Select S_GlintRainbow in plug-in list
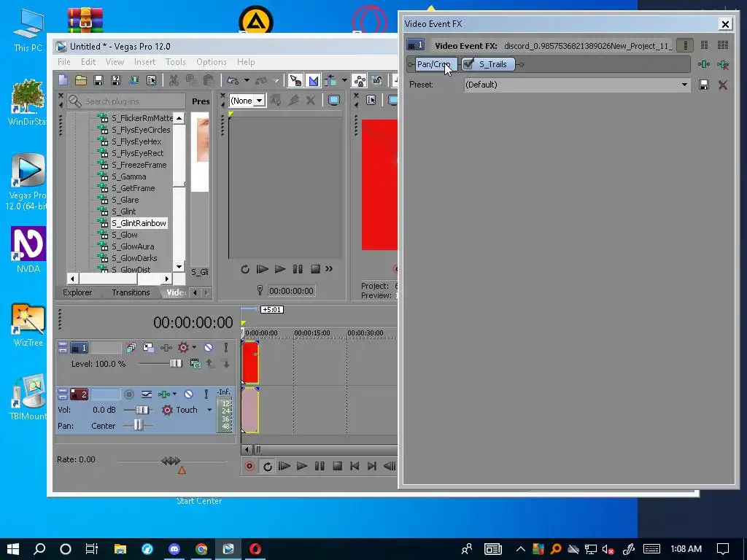This screenshot has height=560, width=747. [139, 223]
